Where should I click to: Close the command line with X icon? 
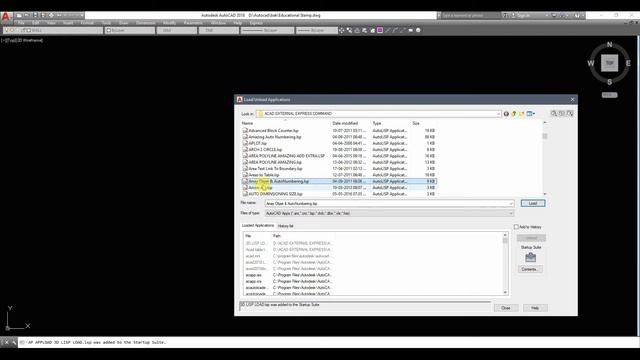(6, 342)
